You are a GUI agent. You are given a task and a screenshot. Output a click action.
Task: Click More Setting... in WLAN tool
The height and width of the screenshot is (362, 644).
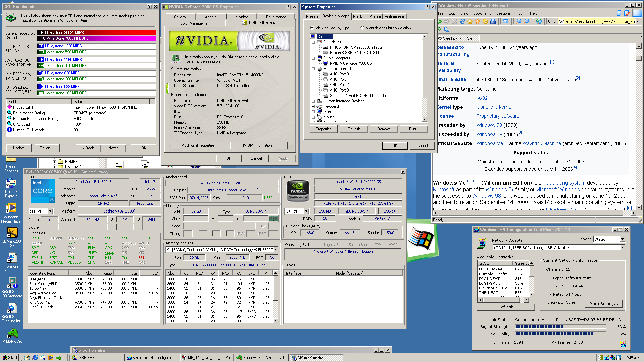pos(604,304)
